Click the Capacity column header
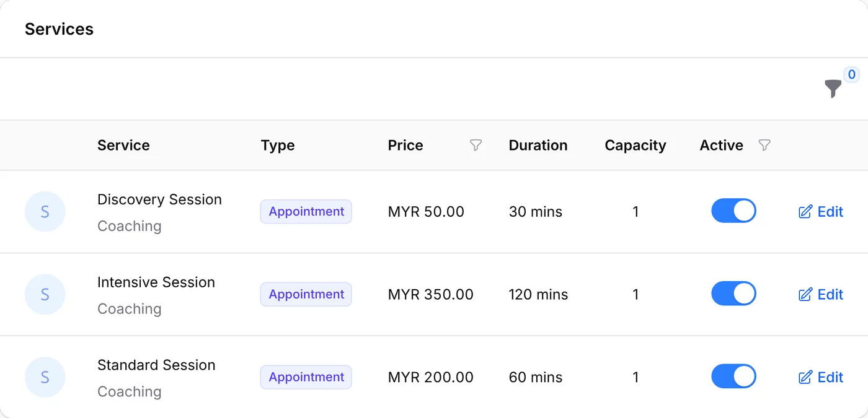868x418 pixels. tap(635, 146)
